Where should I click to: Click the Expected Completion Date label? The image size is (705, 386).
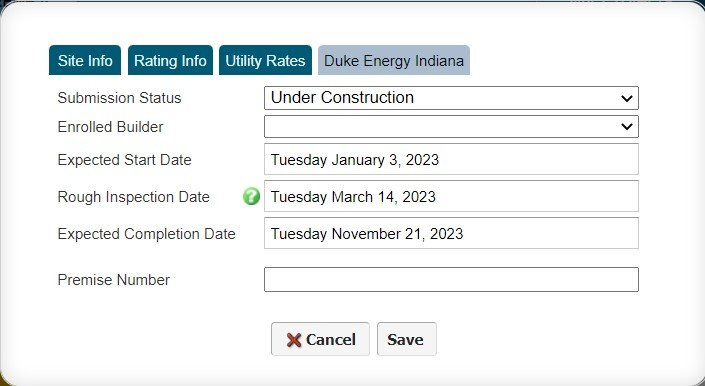(x=147, y=234)
